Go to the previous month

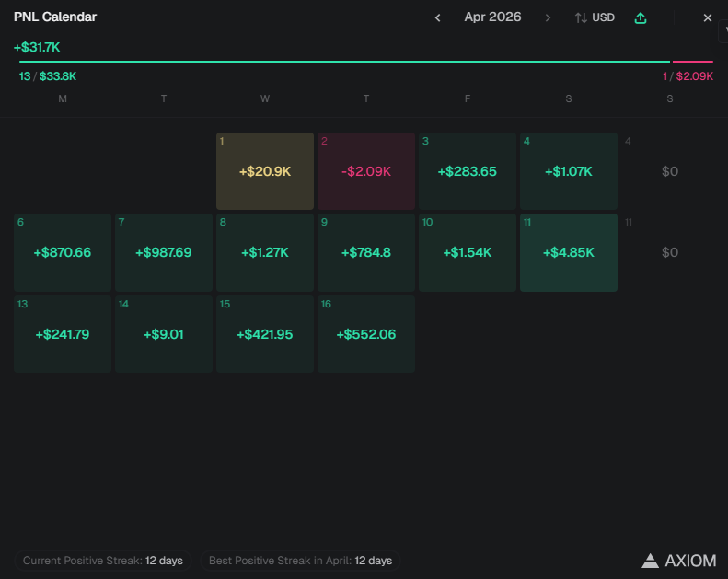click(x=437, y=17)
